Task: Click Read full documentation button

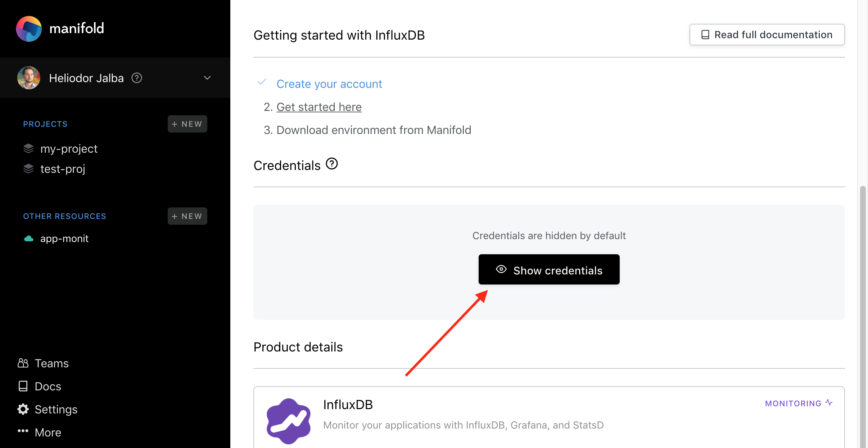Action: click(x=767, y=35)
